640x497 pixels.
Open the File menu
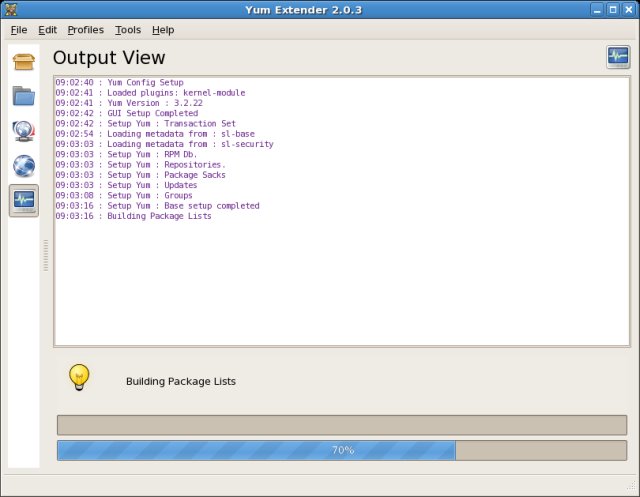click(19, 30)
